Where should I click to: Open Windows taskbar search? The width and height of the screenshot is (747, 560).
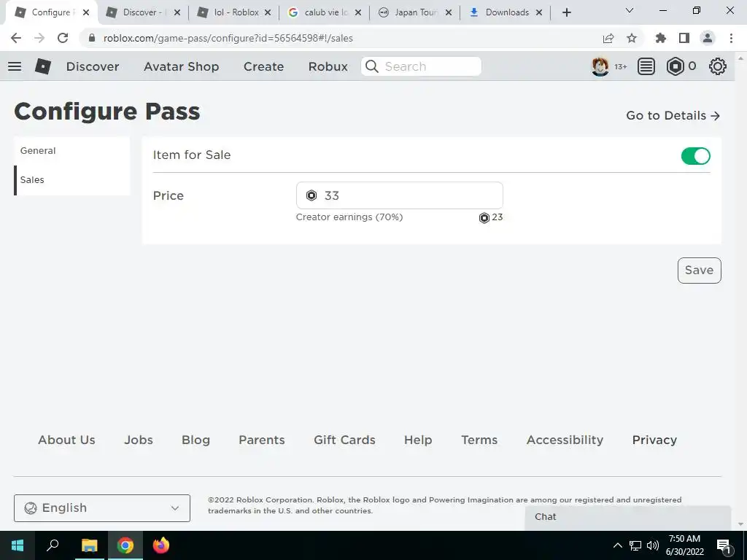click(53, 545)
